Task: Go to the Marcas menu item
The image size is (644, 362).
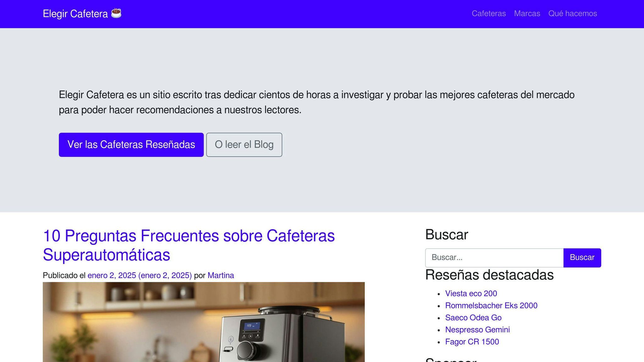Action: (527, 14)
